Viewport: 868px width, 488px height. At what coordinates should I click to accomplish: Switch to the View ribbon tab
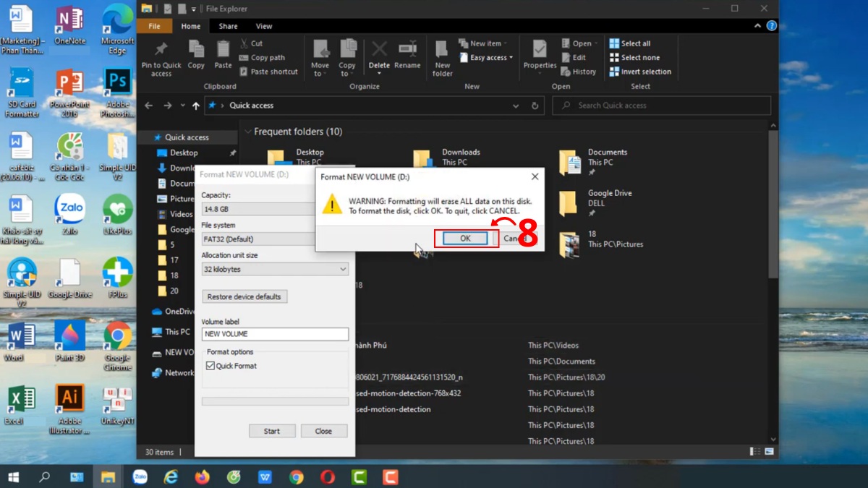click(264, 26)
